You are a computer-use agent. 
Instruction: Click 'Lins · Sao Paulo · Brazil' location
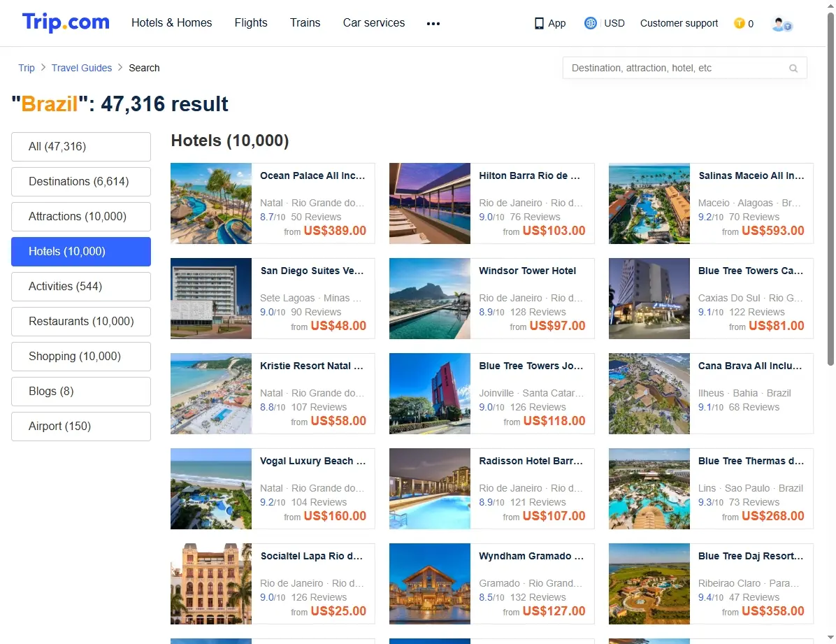[751, 488]
